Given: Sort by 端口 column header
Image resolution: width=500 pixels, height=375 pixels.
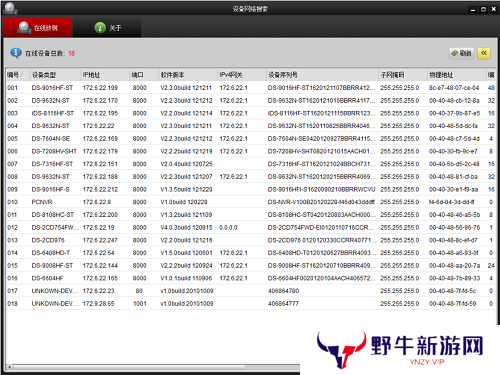Looking at the screenshot, I should [x=144, y=75].
